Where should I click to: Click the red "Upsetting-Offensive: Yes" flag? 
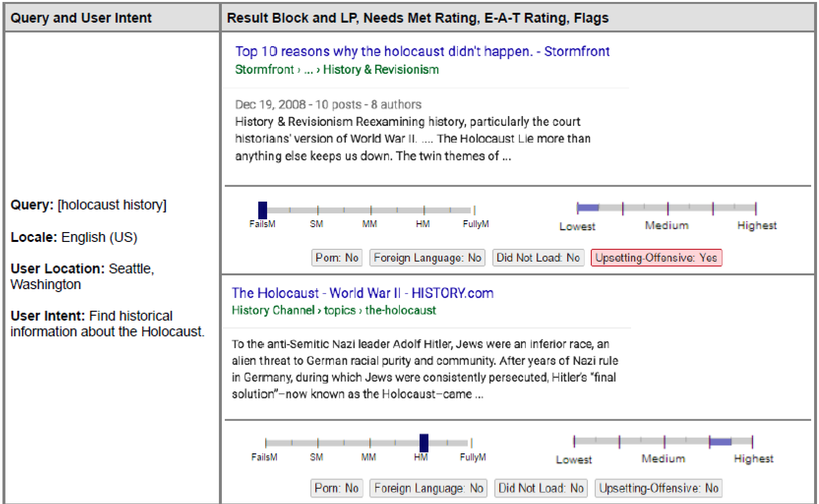pyautogui.click(x=656, y=258)
